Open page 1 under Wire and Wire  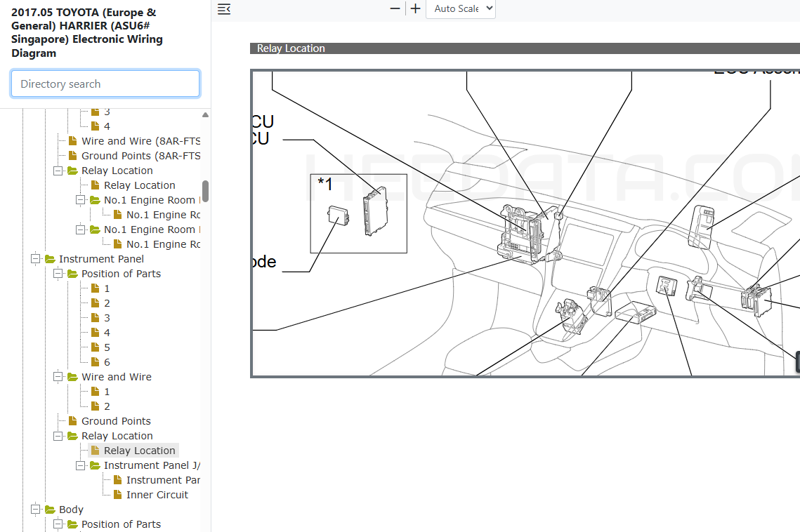coord(107,391)
